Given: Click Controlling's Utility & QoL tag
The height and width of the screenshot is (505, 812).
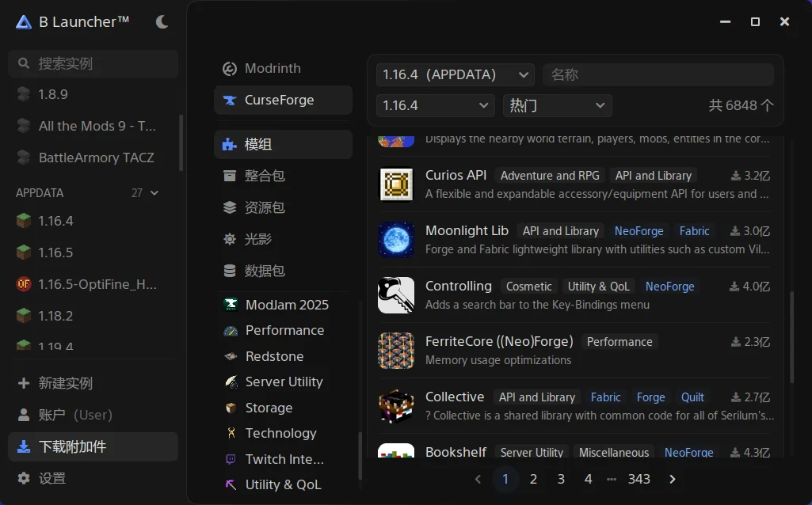Looking at the screenshot, I should [x=598, y=286].
